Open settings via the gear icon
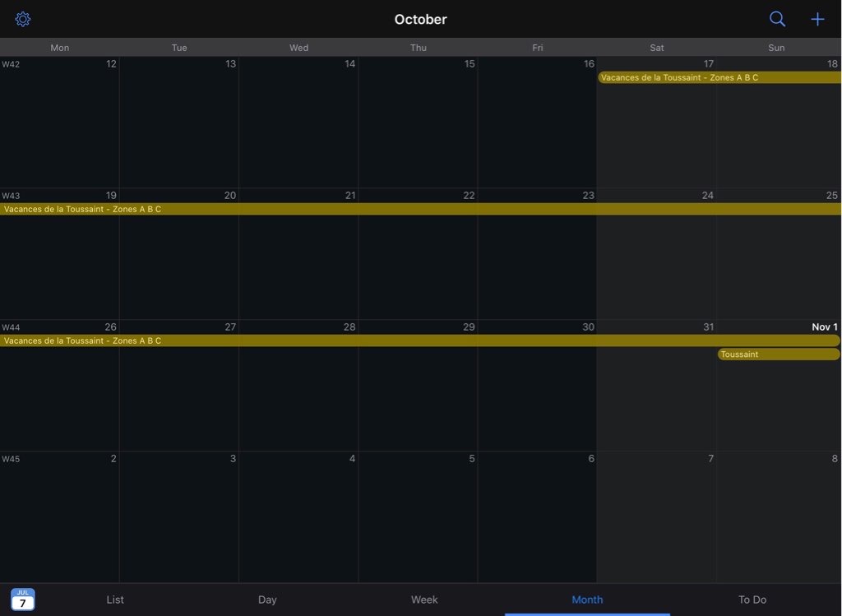The image size is (842, 616). 23,19
